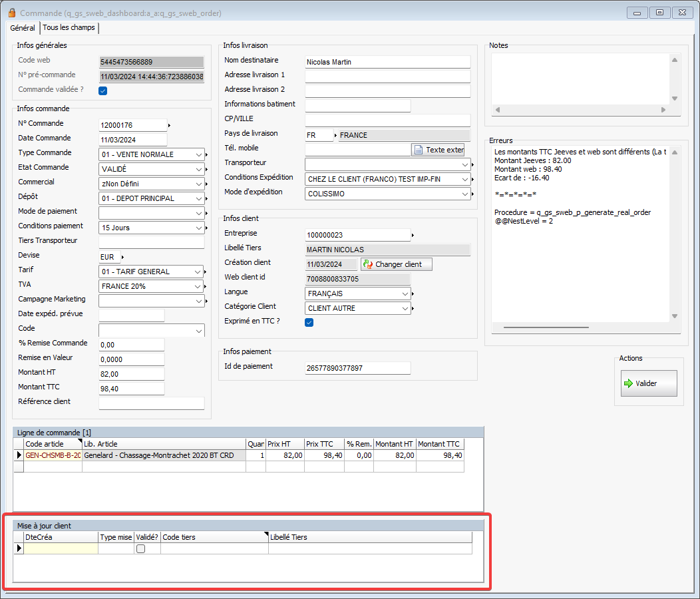The image size is (700, 599).
Task: Click arrow next to N° Commande field
Action: [x=169, y=125]
